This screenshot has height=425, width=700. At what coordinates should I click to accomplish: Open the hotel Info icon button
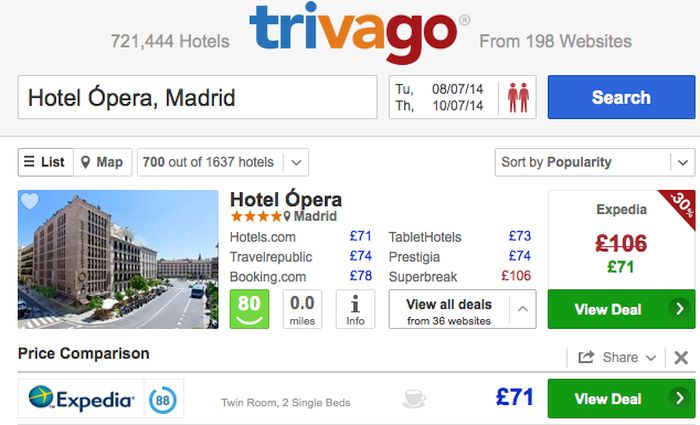(355, 309)
